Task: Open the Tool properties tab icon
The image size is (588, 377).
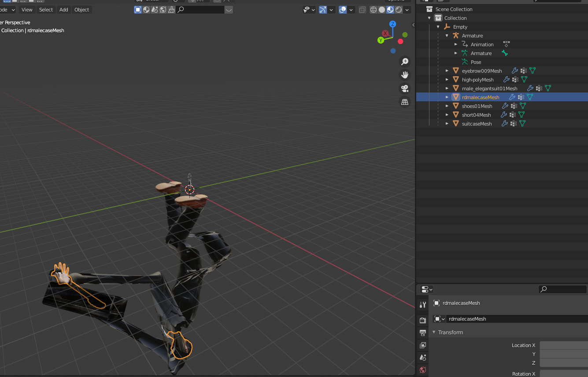Action: click(423, 305)
